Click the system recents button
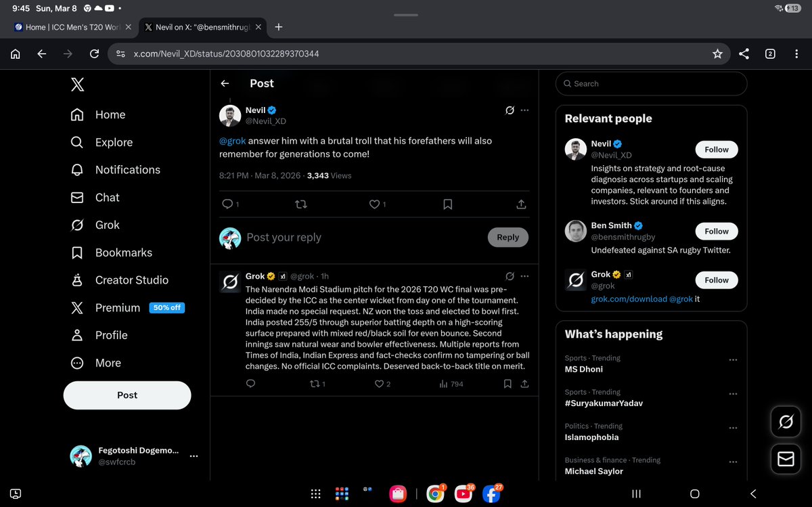The image size is (812, 507). [636, 494]
